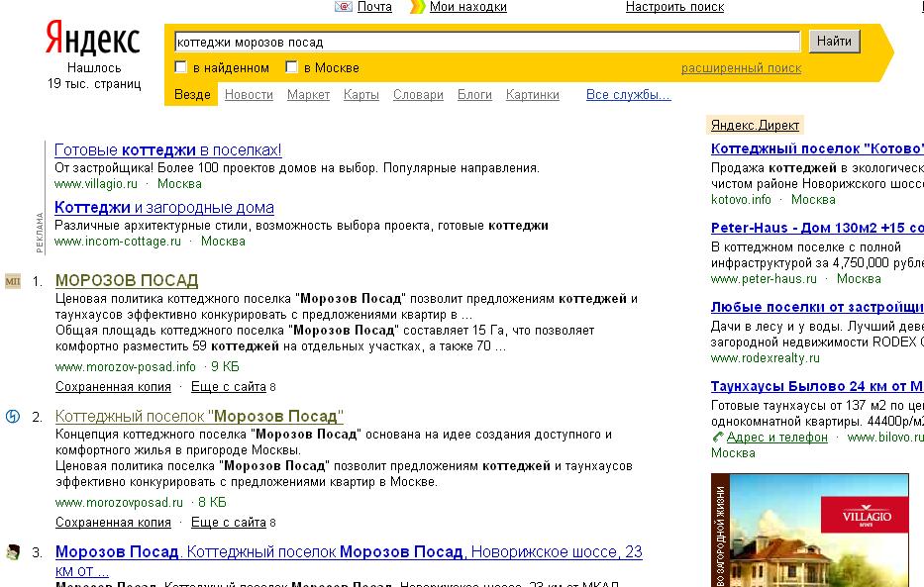The width and height of the screenshot is (924, 587).
Task: Click the phone icon near Адрес и телефон
Action: 717,437
